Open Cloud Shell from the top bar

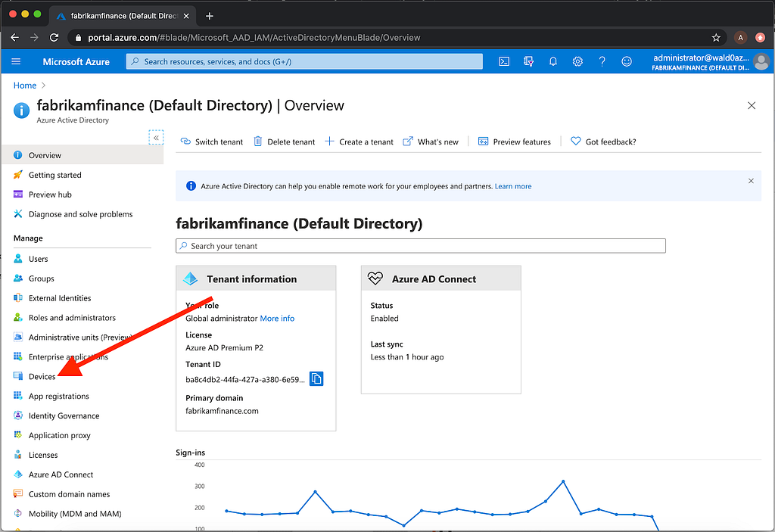[503, 62]
